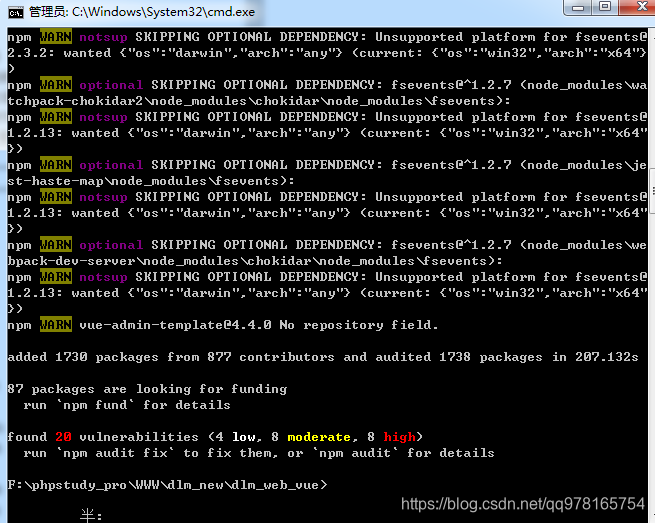
Task: Click the IME indicator '半:' at the bottom
Action: point(91,515)
